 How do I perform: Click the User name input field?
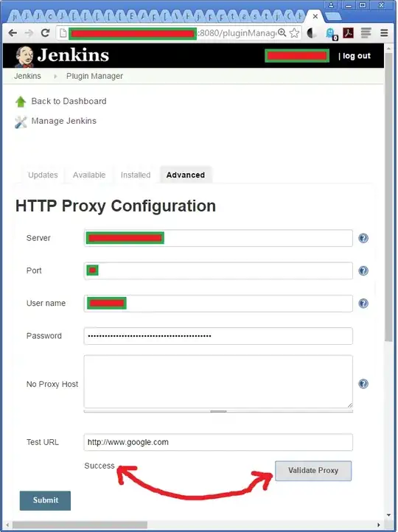pyautogui.click(x=218, y=304)
